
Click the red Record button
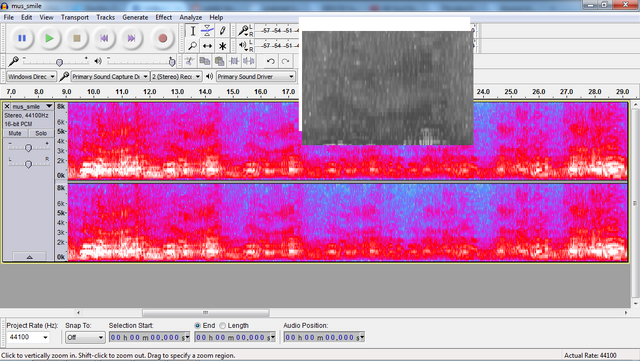162,38
